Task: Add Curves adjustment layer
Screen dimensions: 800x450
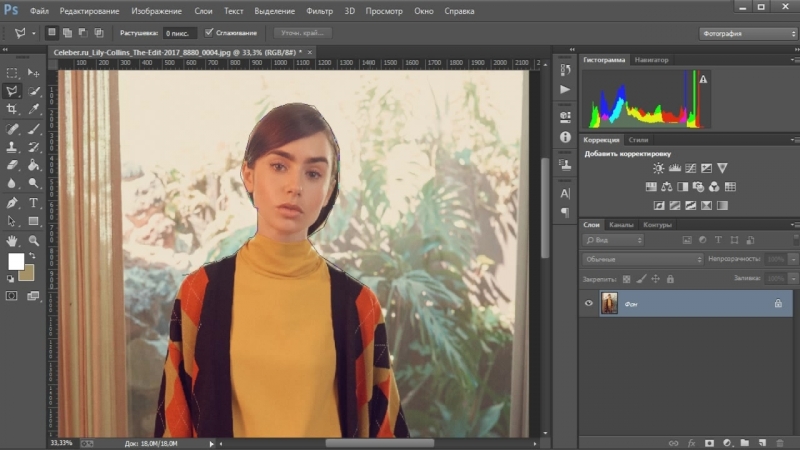Action: [690, 168]
